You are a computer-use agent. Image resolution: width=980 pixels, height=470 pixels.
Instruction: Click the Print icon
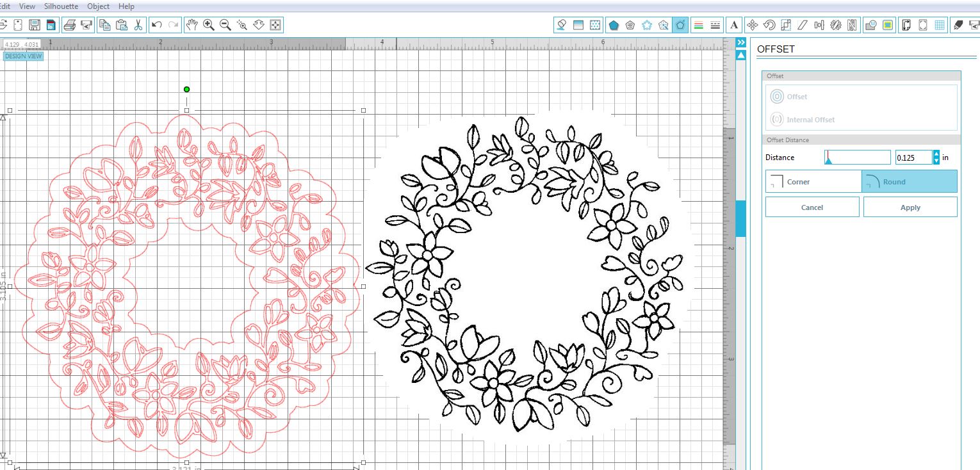(x=70, y=25)
